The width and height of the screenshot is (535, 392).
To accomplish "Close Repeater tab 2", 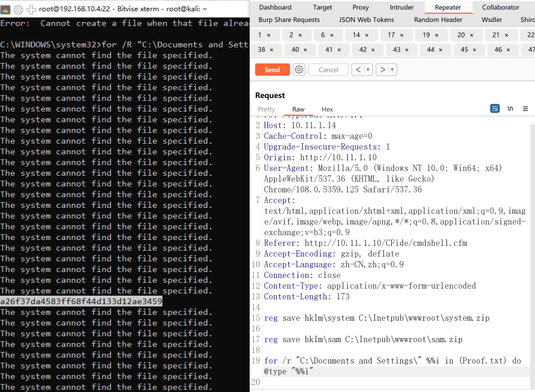I will tap(300, 35).
